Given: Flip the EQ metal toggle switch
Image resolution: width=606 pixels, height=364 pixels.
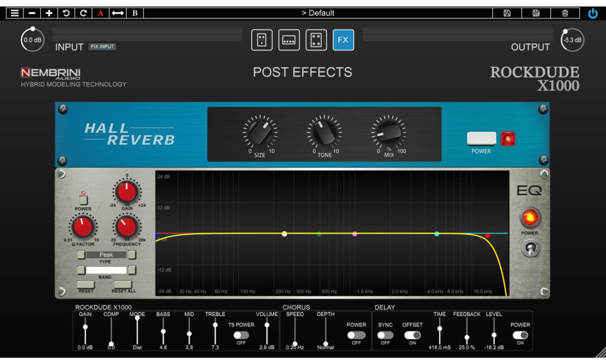Looking at the screenshot, I should (530, 248).
